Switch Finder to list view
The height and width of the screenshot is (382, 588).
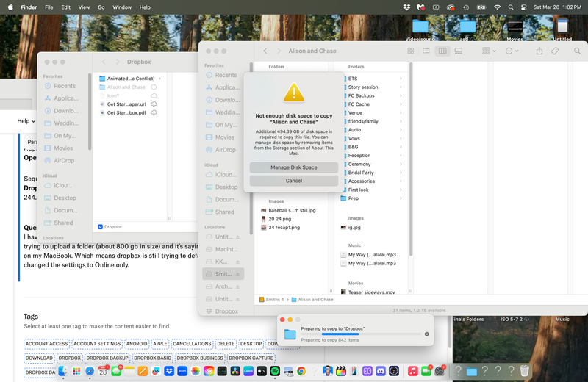click(426, 51)
